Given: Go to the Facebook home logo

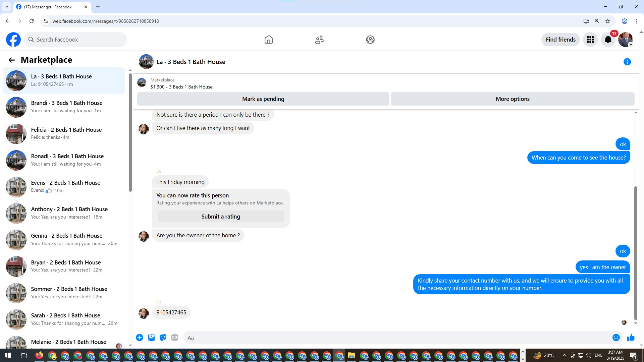Looking at the screenshot, I should click(x=13, y=40).
